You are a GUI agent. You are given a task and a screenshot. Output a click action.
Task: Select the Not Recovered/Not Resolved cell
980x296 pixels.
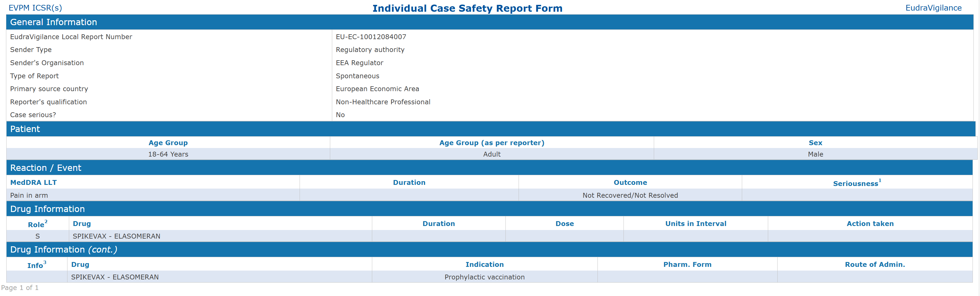click(x=630, y=195)
